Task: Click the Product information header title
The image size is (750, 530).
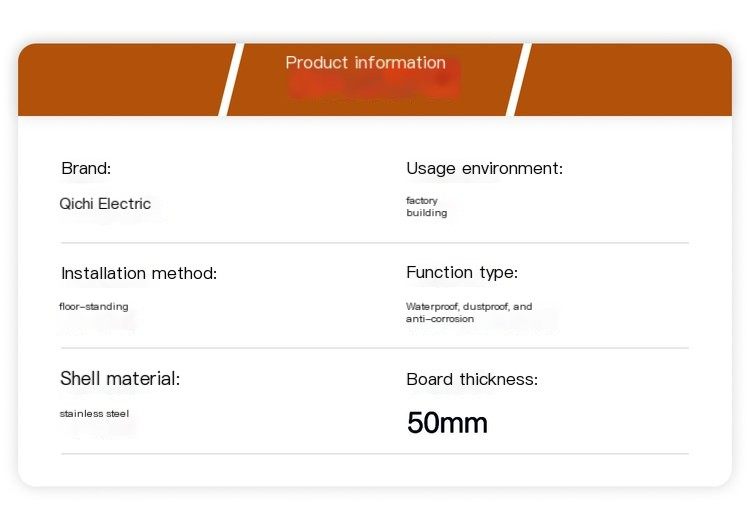Action: 365,63
